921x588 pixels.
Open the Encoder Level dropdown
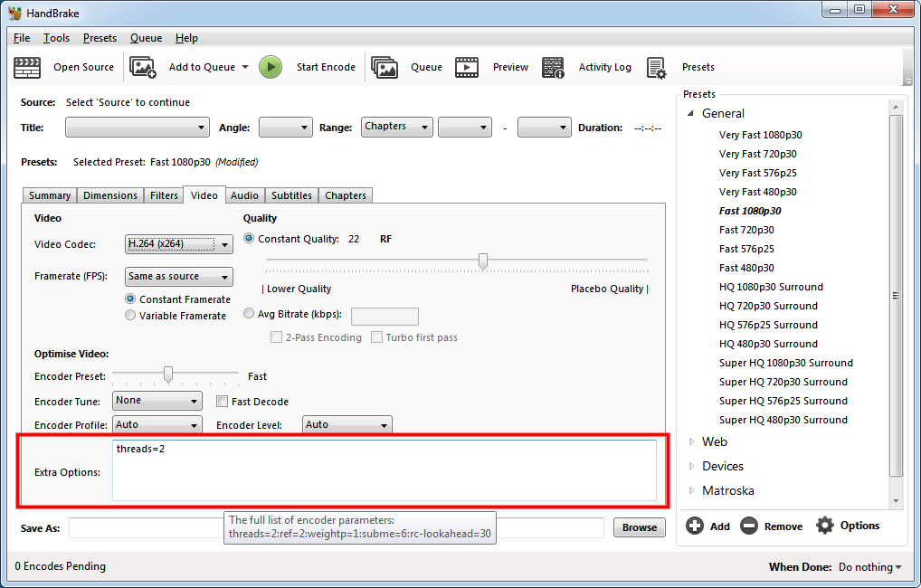tap(347, 424)
